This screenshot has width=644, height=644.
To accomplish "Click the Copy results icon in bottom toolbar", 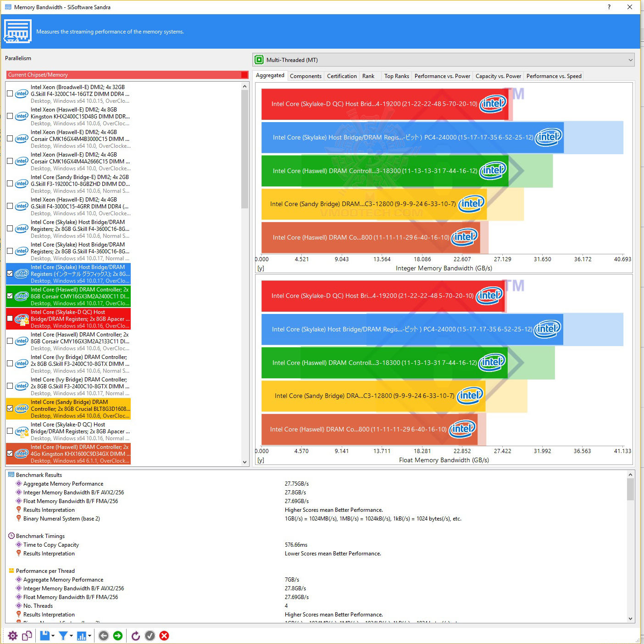I will click(27, 636).
